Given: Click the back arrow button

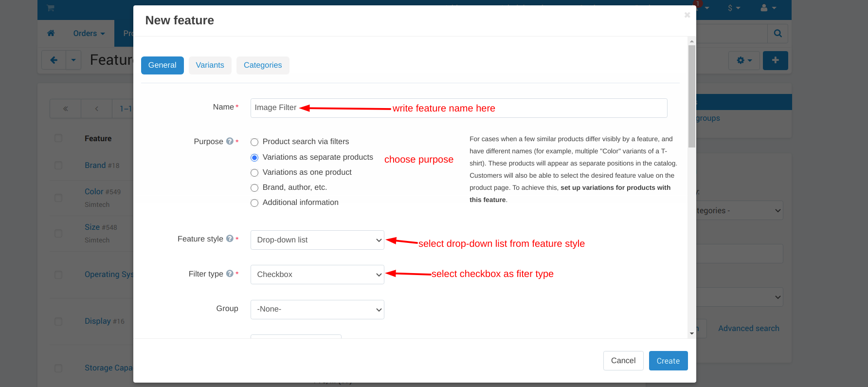Looking at the screenshot, I should point(54,60).
